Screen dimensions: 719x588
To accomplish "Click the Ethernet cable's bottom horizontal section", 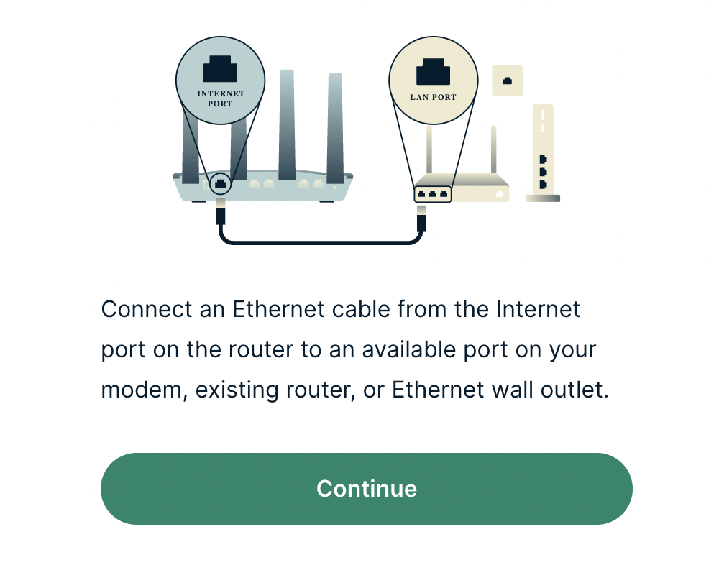I will coord(321,242).
